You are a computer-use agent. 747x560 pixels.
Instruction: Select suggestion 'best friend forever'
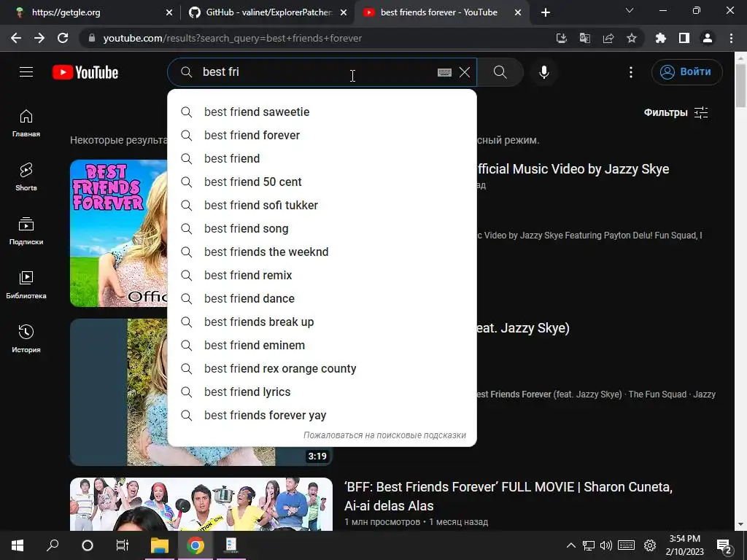322,135
